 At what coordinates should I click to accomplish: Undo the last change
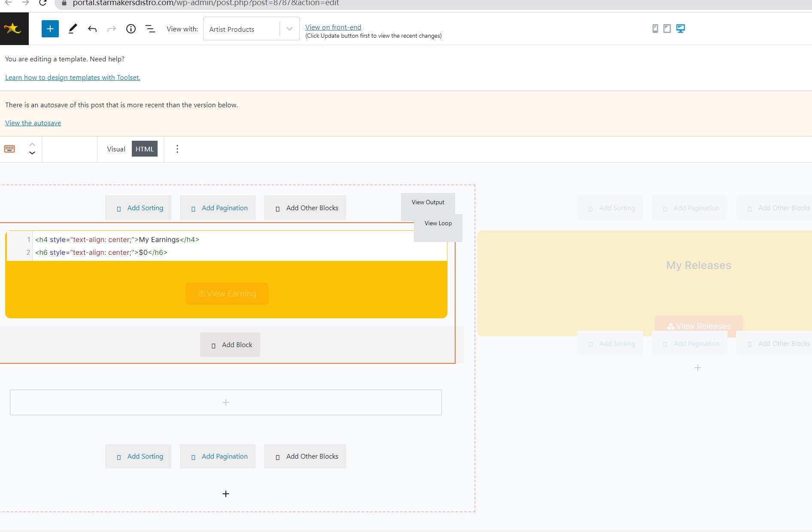pyautogui.click(x=92, y=29)
